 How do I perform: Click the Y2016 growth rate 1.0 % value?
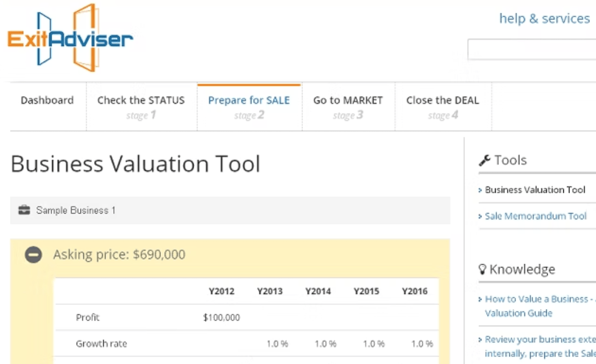[x=422, y=344]
